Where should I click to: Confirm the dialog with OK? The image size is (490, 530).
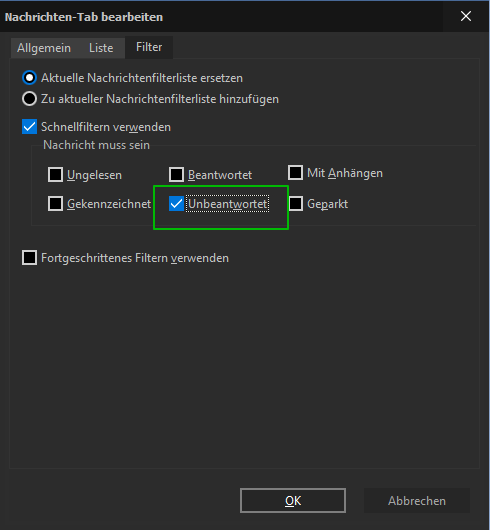coord(293,501)
